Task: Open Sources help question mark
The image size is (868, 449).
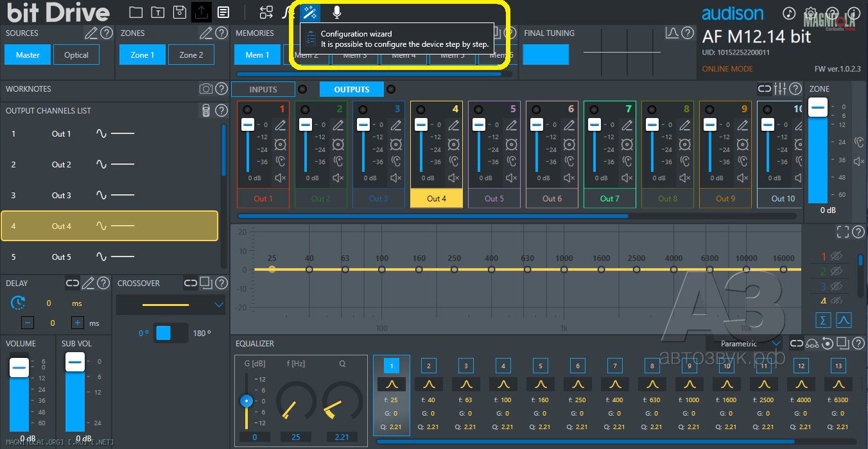Action: 107,33
